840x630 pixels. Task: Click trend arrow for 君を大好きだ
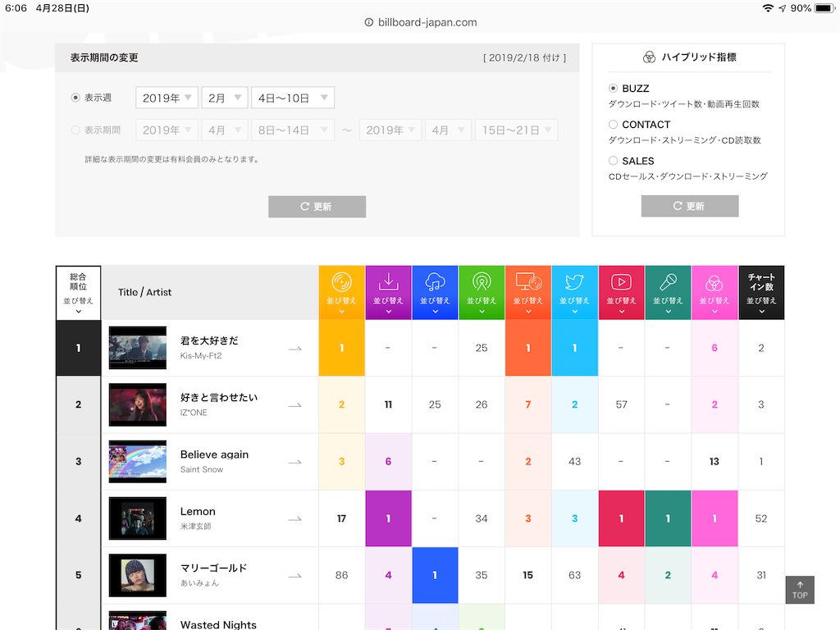294,348
